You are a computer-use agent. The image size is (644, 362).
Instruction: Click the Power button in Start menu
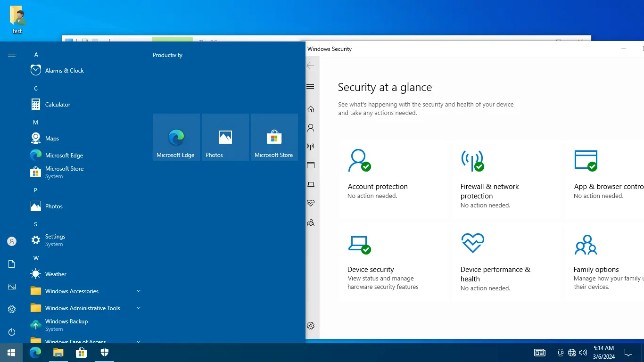click(12, 332)
